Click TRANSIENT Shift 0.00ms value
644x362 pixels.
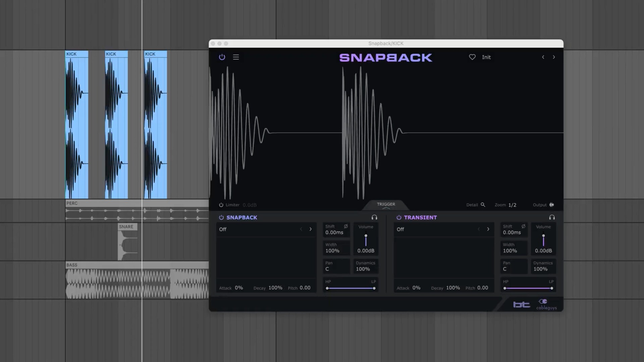512,232
